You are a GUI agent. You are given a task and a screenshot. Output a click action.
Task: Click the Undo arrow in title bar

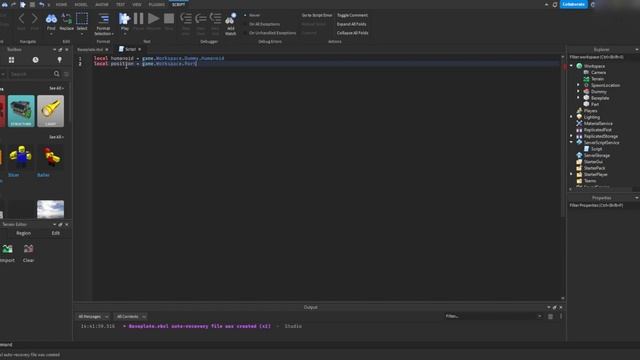point(42,4)
